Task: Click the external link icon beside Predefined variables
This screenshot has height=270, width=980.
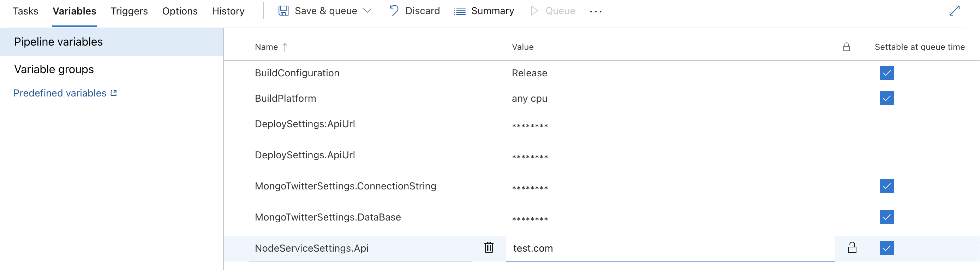Action: (x=113, y=93)
